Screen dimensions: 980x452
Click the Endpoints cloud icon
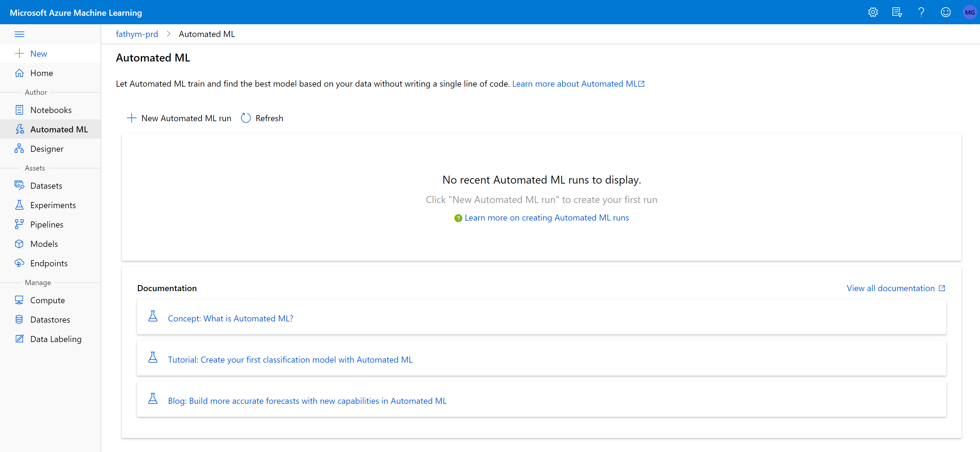[19, 263]
